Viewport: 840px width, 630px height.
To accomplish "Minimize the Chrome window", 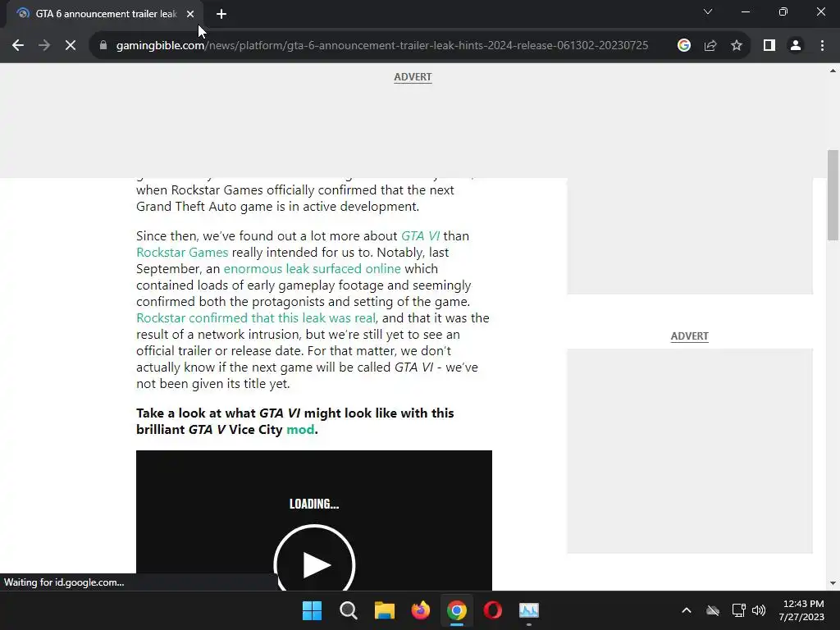I will (x=745, y=11).
